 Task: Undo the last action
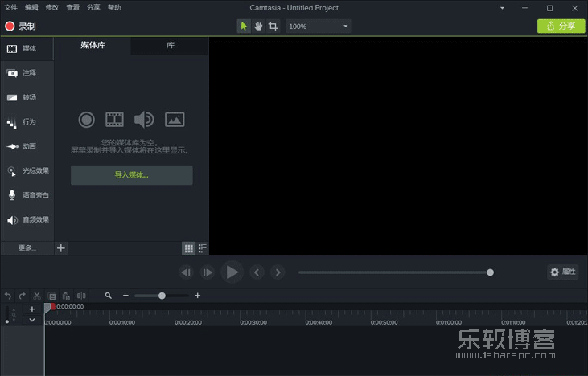(8, 296)
